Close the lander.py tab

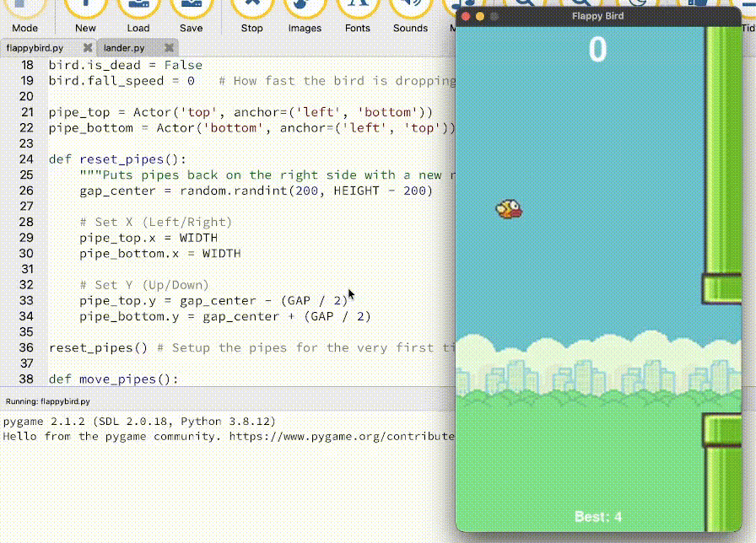[169, 48]
